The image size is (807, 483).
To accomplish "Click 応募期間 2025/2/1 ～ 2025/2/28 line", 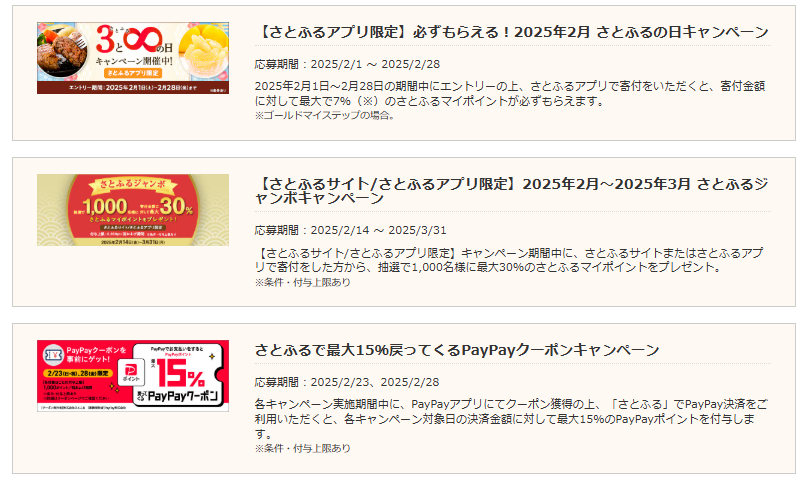I will 347,64.
